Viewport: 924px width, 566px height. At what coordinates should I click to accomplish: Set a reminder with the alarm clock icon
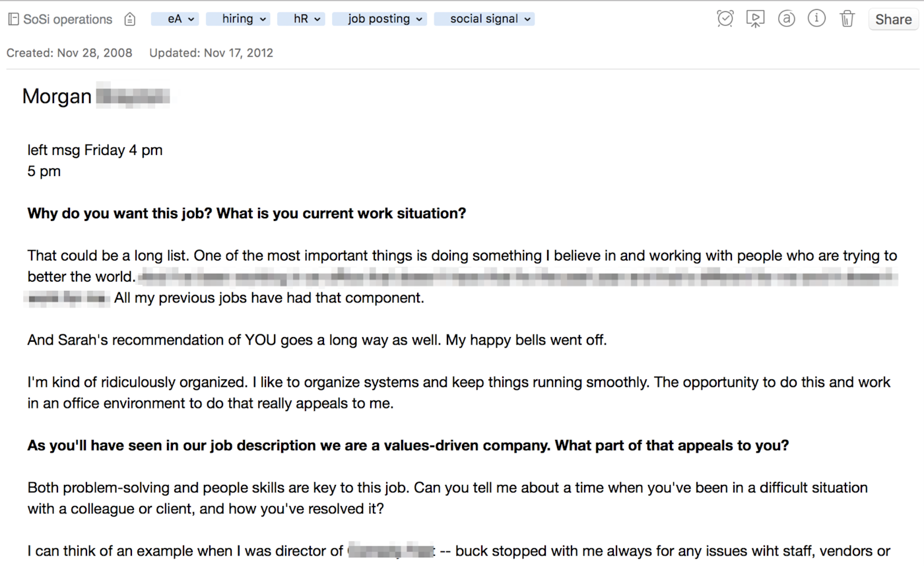pos(725,19)
